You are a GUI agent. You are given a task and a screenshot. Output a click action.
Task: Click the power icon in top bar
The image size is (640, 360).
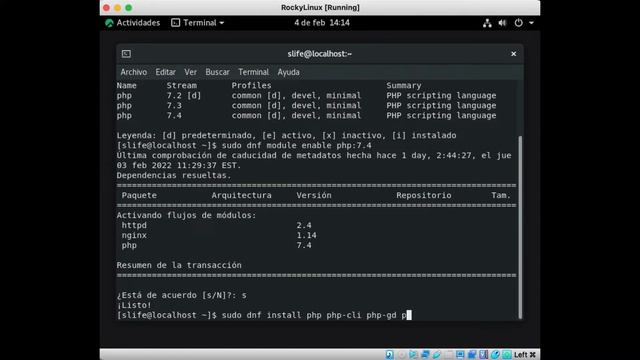pos(518,23)
